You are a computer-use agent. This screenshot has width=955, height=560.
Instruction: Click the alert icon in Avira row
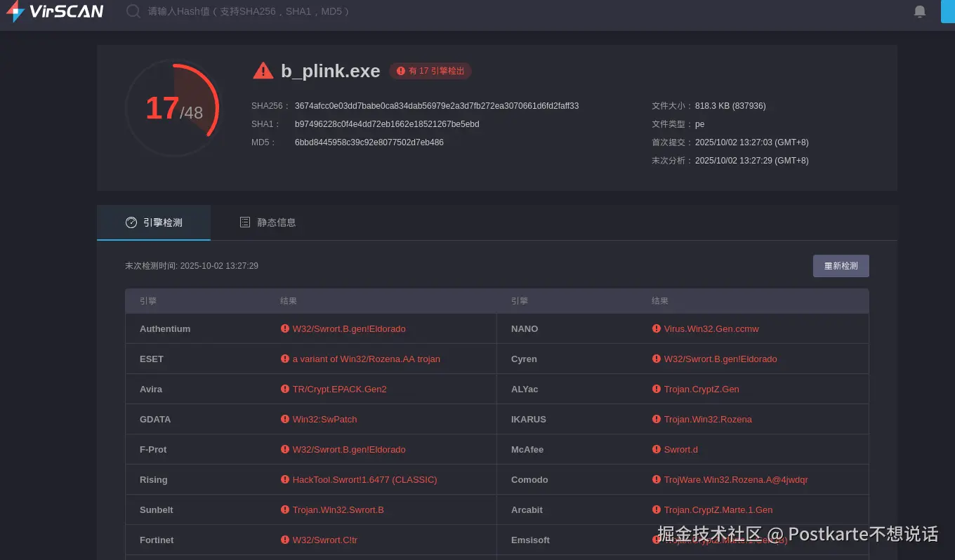pyautogui.click(x=285, y=389)
